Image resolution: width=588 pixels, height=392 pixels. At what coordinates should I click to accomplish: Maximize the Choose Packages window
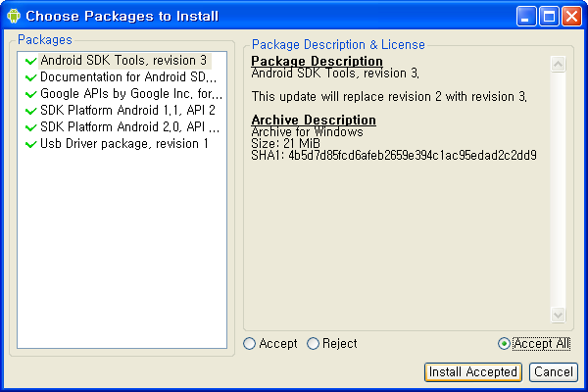tap(549, 17)
